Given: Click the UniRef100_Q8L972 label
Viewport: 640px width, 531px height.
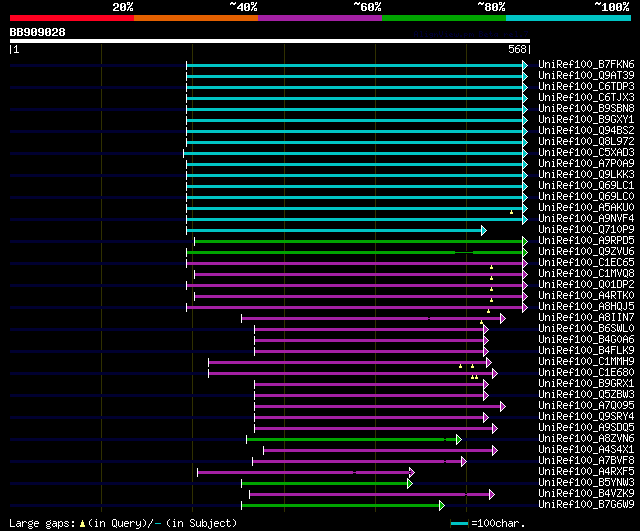Looking at the screenshot, I should (586, 142).
